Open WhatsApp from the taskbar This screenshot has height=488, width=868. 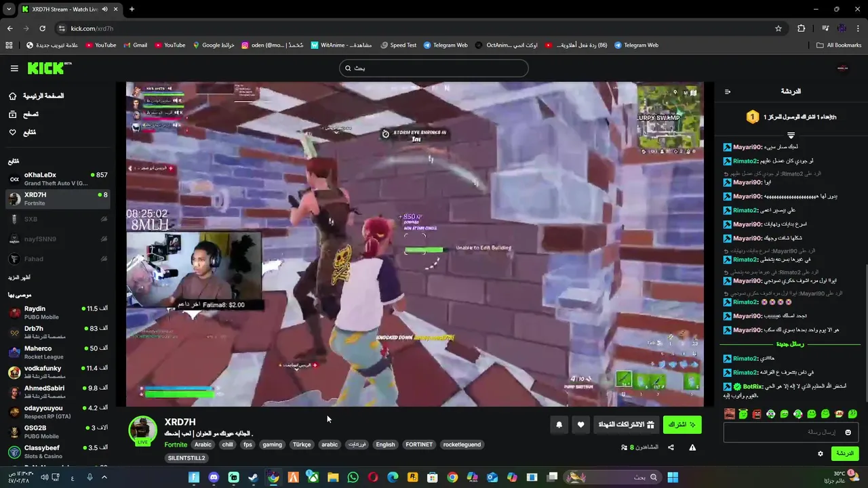click(x=353, y=478)
